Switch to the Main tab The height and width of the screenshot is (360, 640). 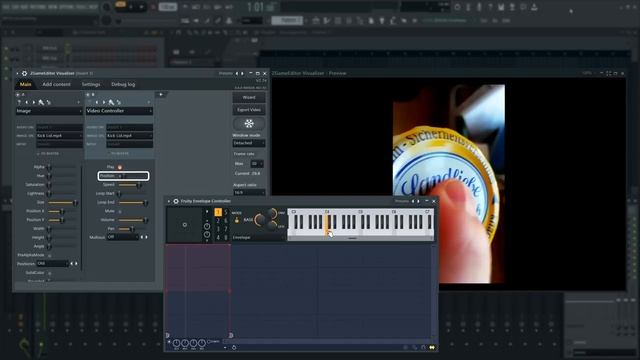point(25,84)
